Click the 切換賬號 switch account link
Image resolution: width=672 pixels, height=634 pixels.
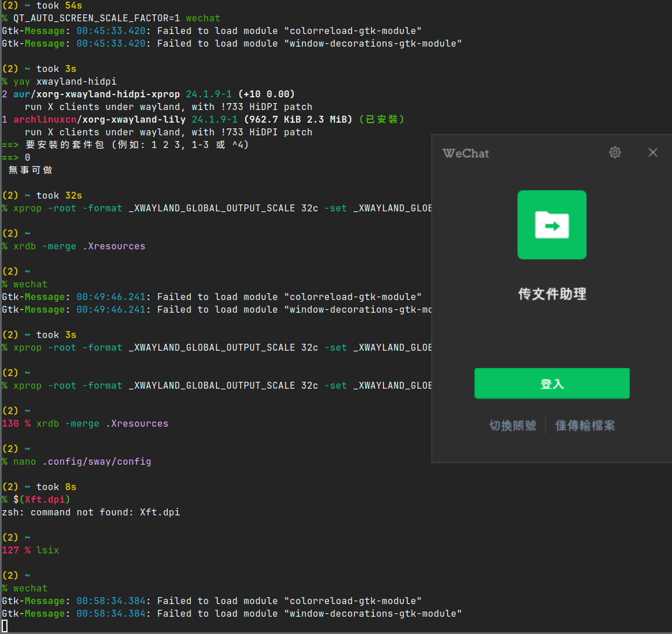512,426
